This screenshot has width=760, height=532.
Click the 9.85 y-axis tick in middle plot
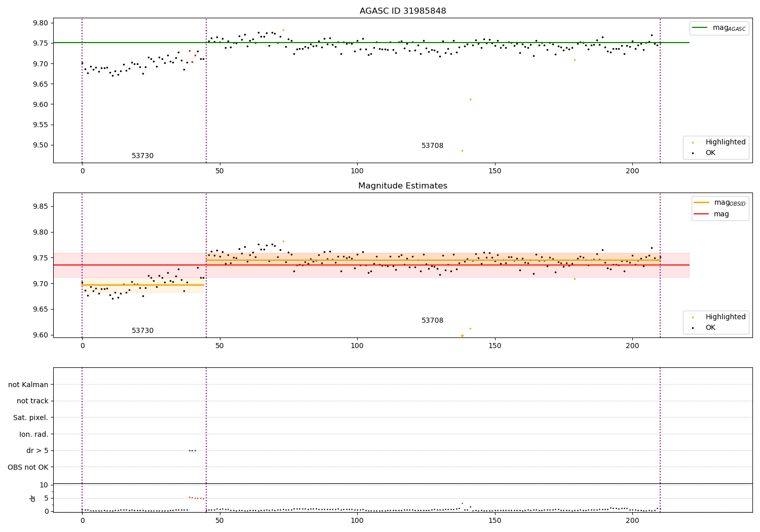click(x=40, y=206)
